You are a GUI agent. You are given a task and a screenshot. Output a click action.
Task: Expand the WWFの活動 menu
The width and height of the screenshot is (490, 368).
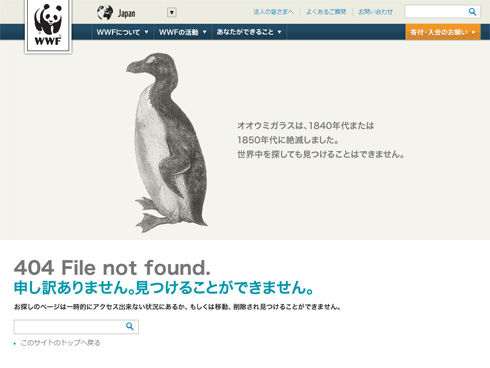[183, 32]
